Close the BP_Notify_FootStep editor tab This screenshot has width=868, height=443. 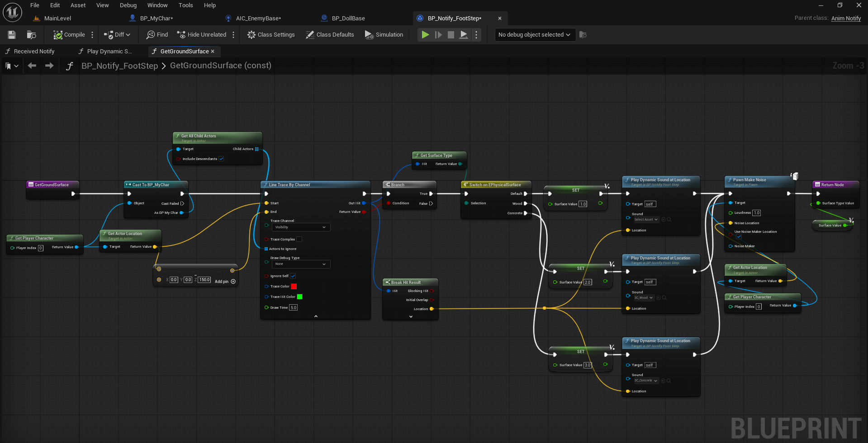[x=500, y=19]
